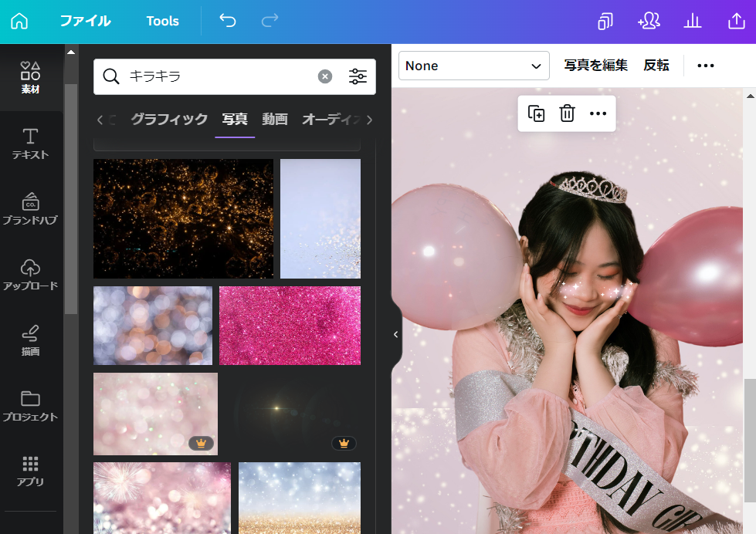Click canvas vertical scrollbar thumb

pos(751,441)
